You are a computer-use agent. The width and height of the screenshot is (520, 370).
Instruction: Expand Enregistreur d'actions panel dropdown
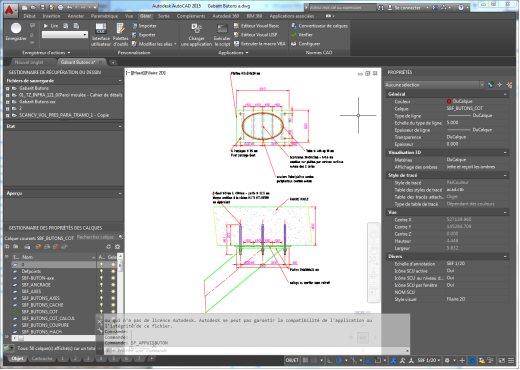click(x=46, y=53)
